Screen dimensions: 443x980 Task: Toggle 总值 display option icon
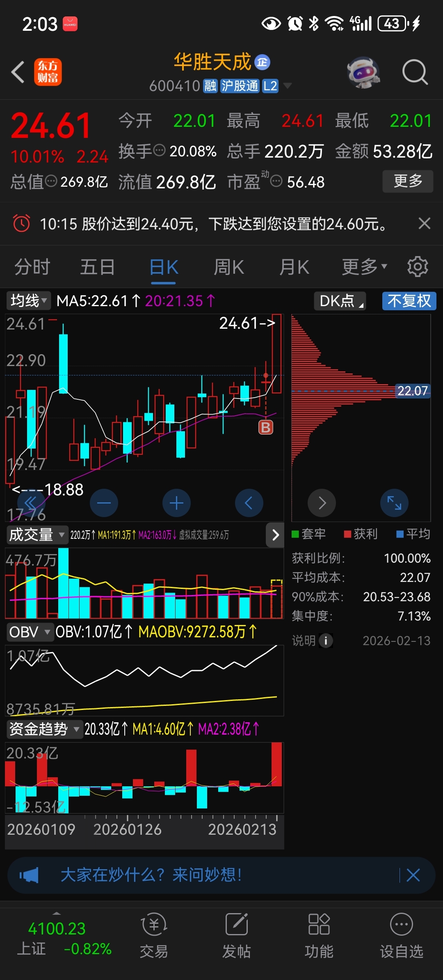coord(51,181)
